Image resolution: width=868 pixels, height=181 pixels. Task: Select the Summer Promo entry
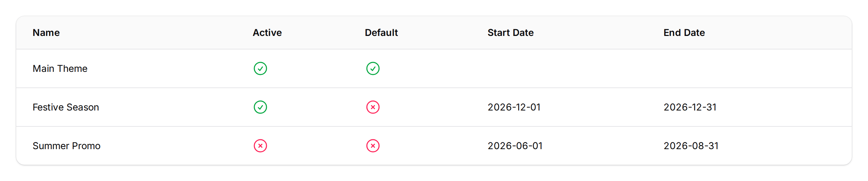pyautogui.click(x=66, y=146)
